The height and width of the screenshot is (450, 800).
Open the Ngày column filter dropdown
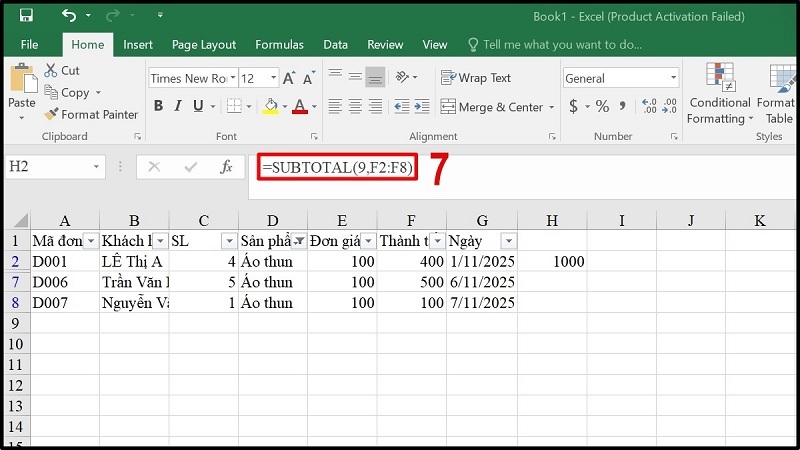509,241
